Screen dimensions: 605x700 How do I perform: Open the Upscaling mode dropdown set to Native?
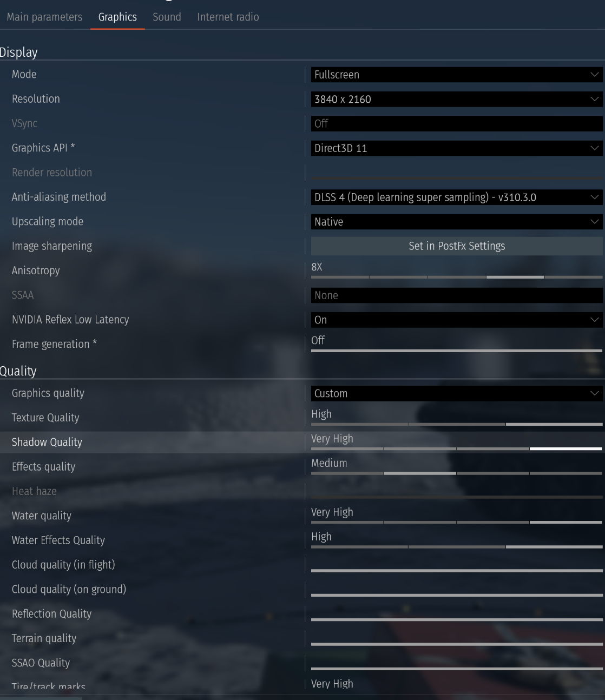coord(457,222)
